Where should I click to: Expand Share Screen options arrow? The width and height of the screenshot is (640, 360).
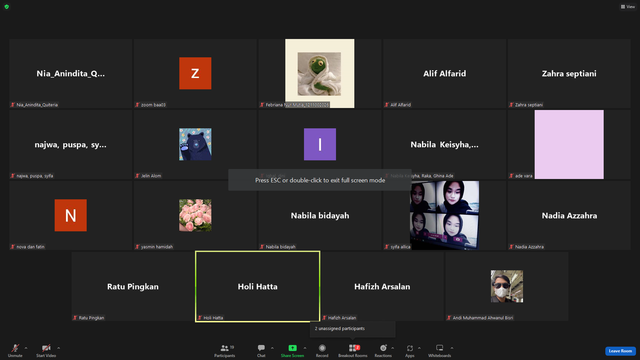pyautogui.click(x=305, y=348)
